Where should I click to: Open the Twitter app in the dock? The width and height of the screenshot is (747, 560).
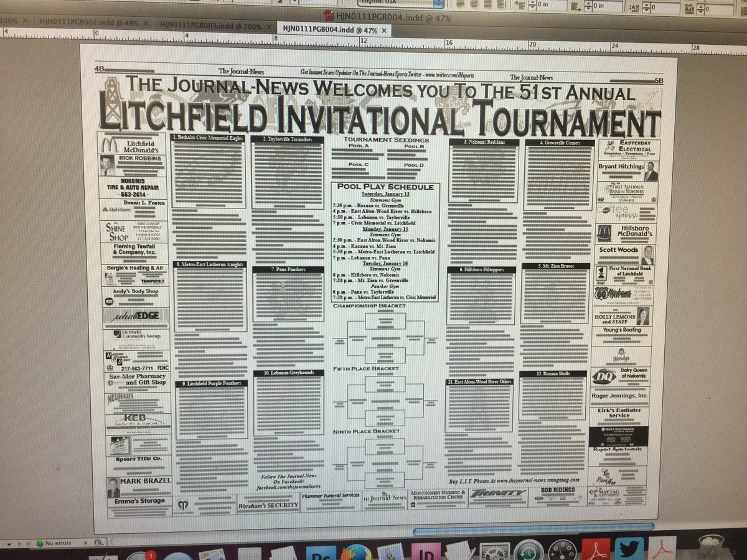629,549
